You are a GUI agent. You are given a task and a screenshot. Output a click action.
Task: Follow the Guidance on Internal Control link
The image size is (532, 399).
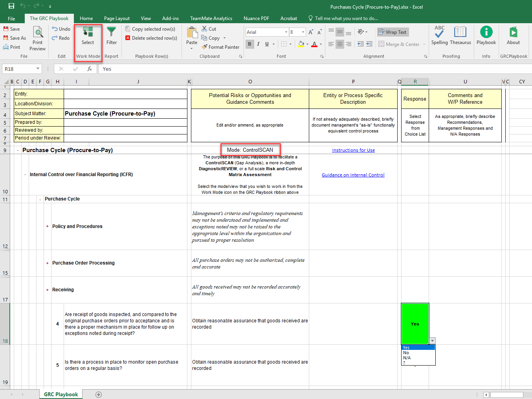[x=353, y=175]
